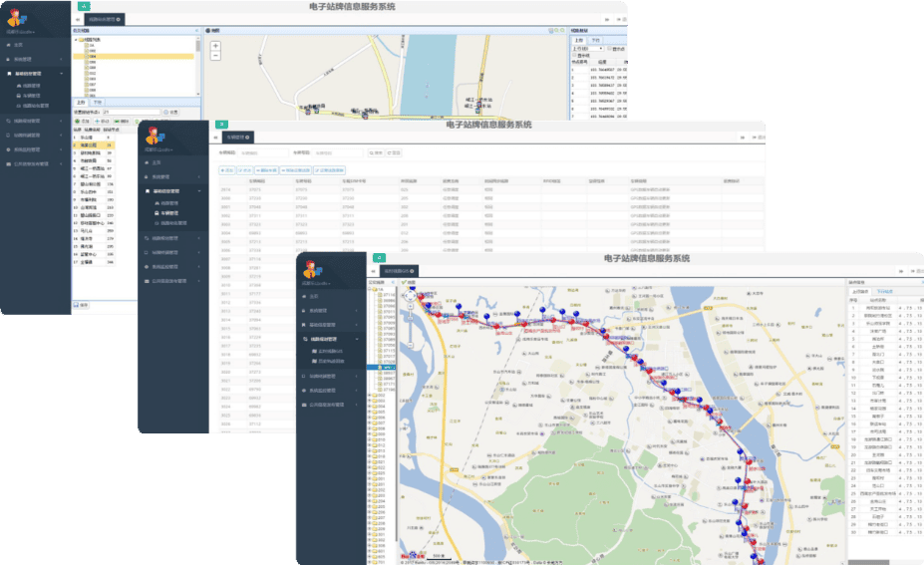This screenshot has height=565, width=924.
Task: Click the 车牌号码 input in middle window
Action: pyautogui.click(x=338, y=152)
